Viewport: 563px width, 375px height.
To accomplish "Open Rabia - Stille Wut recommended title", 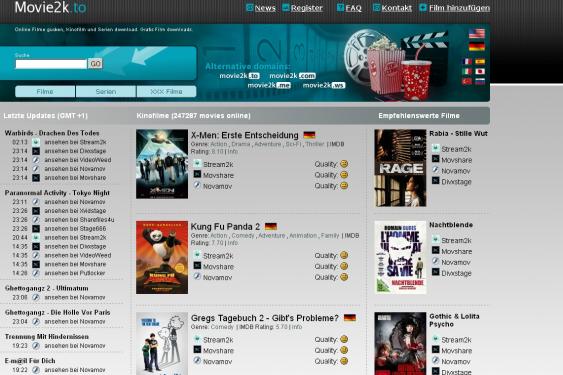I will 459,133.
